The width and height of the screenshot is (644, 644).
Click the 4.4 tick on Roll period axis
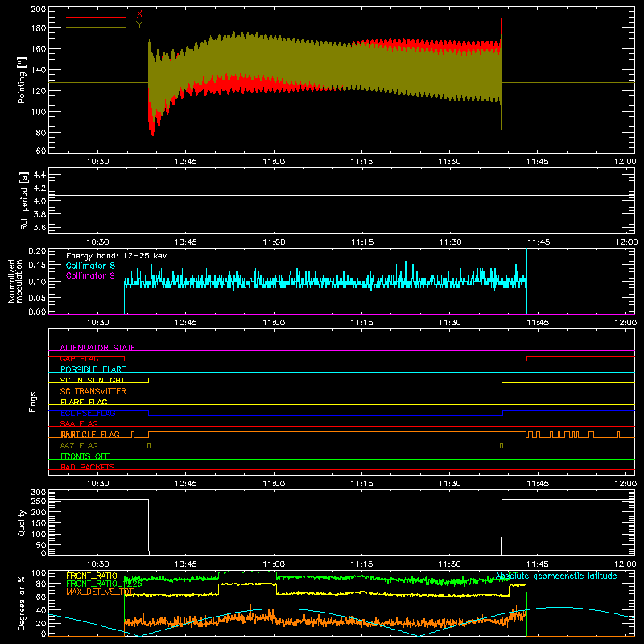pyautogui.click(x=39, y=175)
